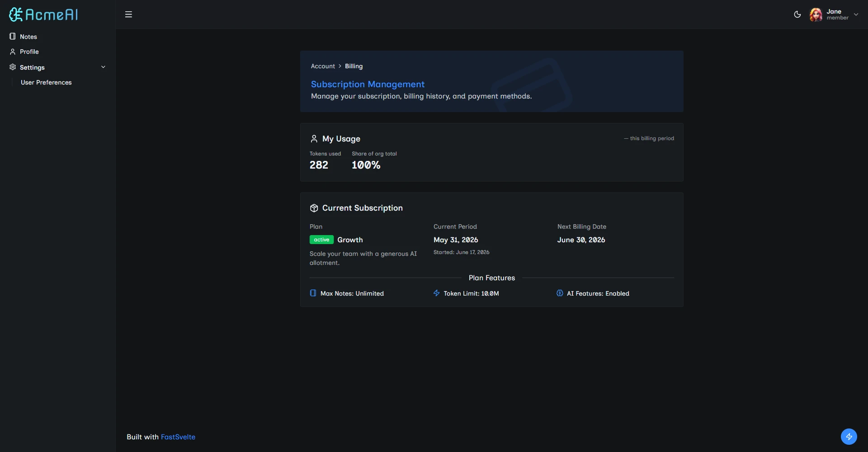Click the My Usage person icon

coord(314,138)
